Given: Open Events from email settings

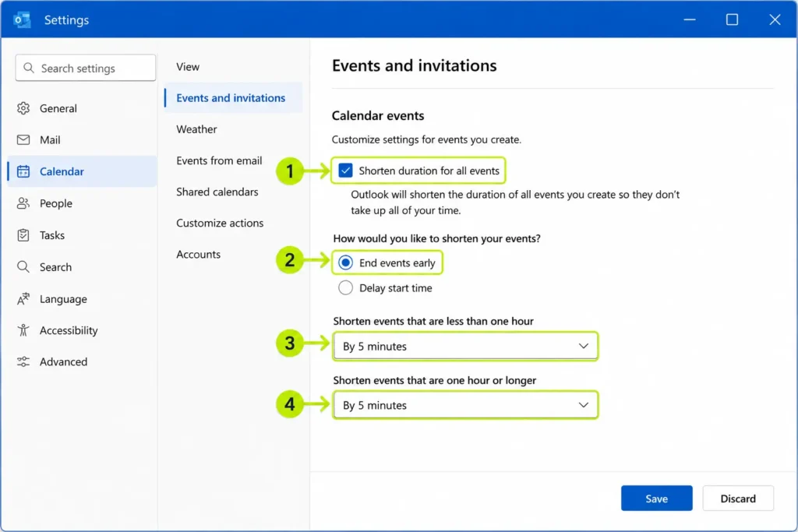Looking at the screenshot, I should click(219, 160).
